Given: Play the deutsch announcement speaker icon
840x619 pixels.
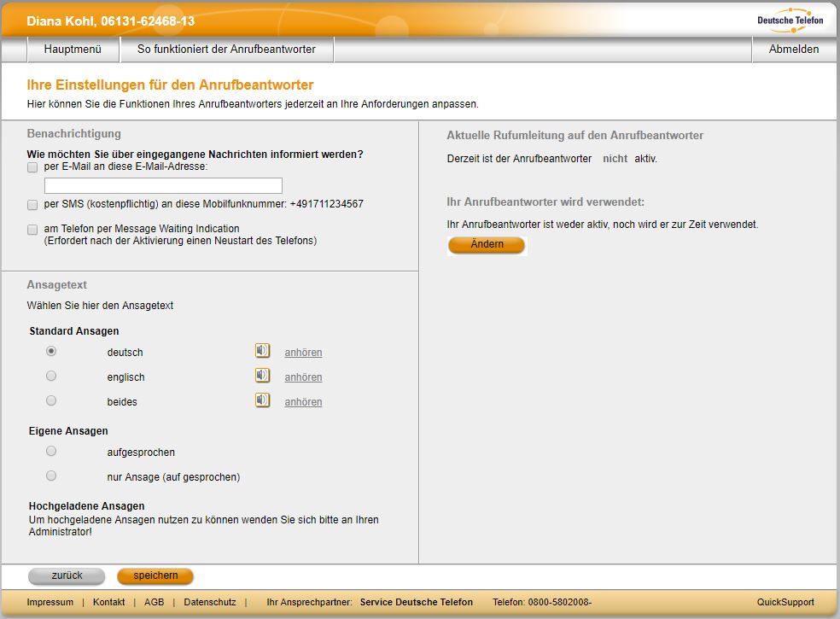Looking at the screenshot, I should click(263, 351).
